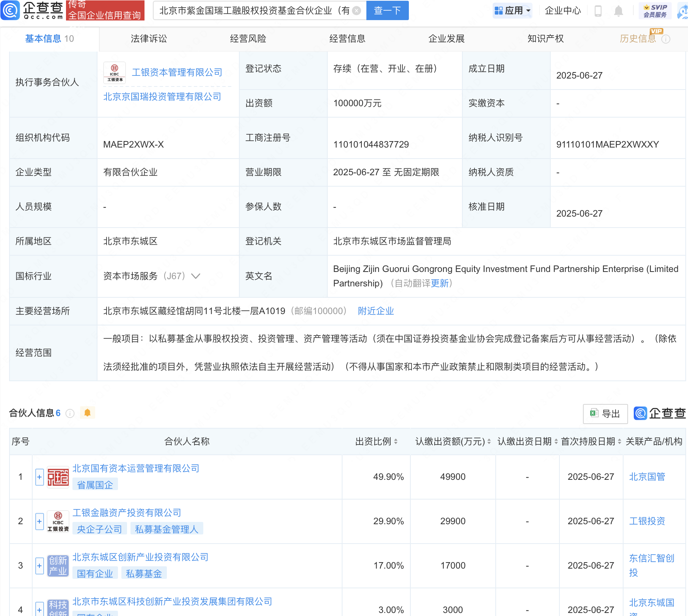Open 北京国有资本运营管理有限公司 company link
Viewport: 688px width, 616px height.
pyautogui.click(x=136, y=468)
